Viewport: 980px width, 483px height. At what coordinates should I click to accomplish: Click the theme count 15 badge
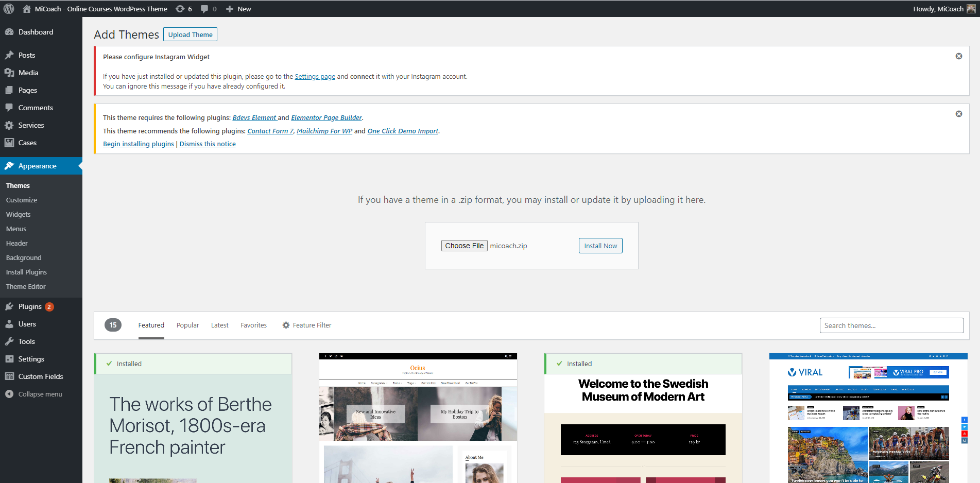click(x=113, y=325)
